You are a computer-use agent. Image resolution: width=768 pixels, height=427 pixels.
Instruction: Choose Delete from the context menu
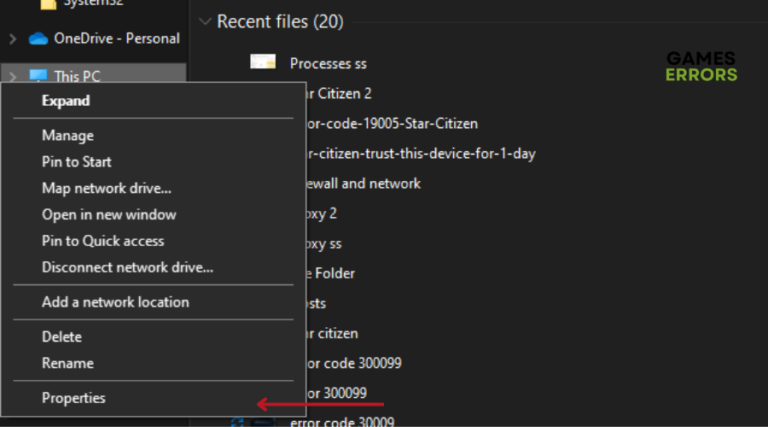pos(61,337)
